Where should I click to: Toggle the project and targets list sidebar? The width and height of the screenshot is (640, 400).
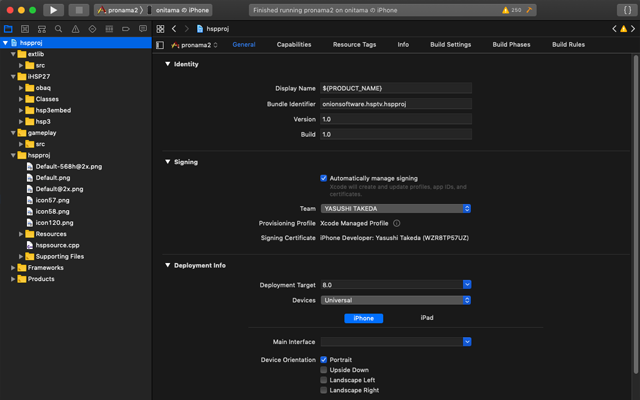(x=160, y=45)
